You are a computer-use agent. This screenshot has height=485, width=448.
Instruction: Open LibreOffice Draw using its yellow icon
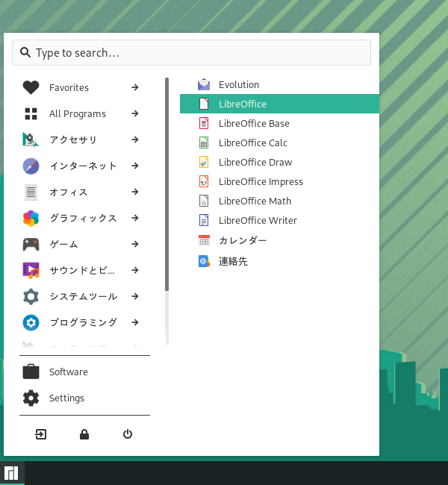(x=204, y=162)
